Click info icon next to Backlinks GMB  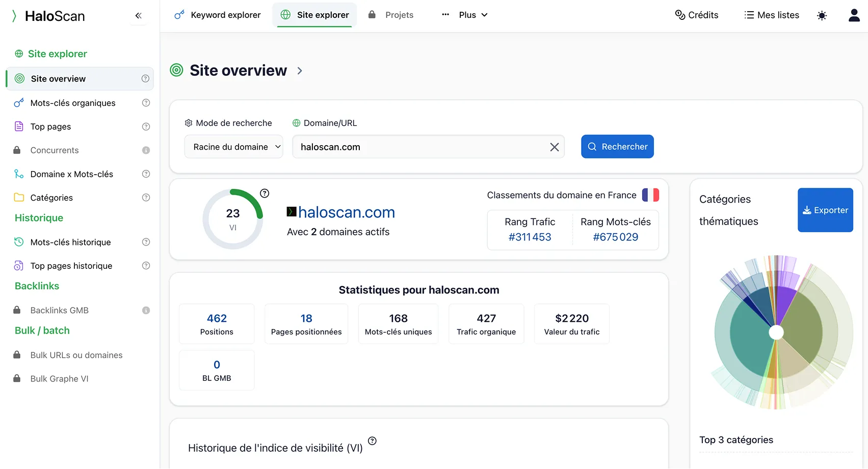(x=146, y=310)
